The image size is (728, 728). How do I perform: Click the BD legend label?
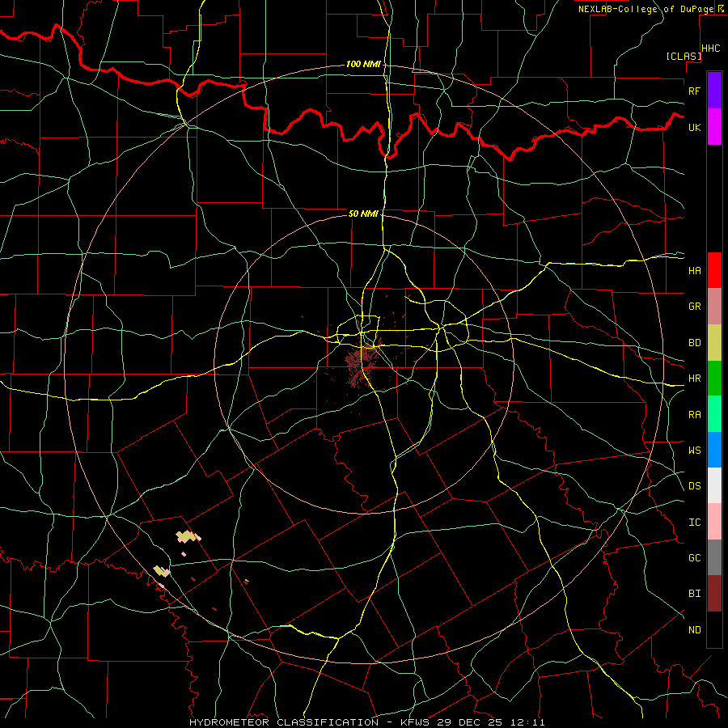coord(694,343)
